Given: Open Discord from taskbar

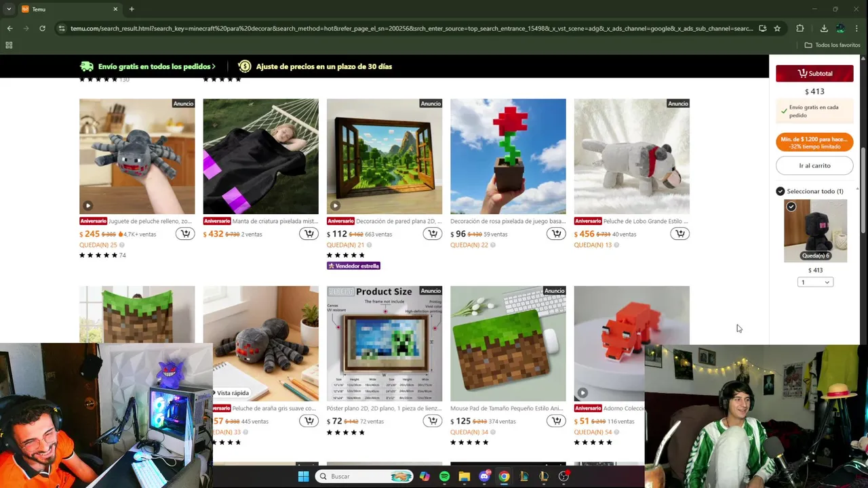Looking at the screenshot, I should coord(484,476).
